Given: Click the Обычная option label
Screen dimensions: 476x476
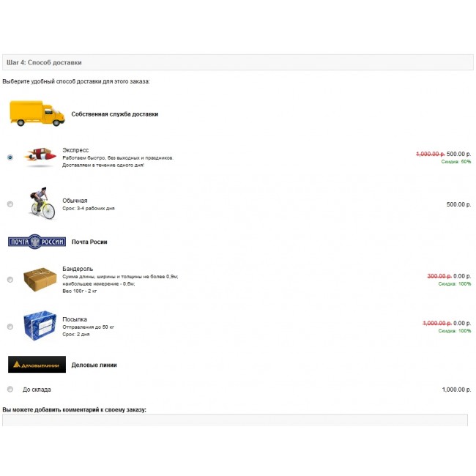Looking at the screenshot, I should [x=75, y=200].
